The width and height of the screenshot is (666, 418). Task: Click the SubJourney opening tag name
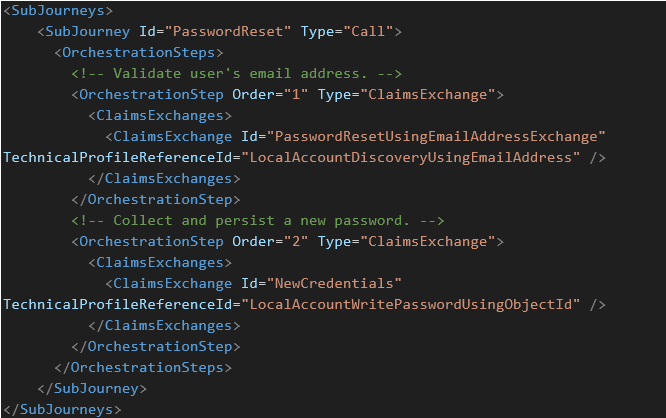point(88,32)
